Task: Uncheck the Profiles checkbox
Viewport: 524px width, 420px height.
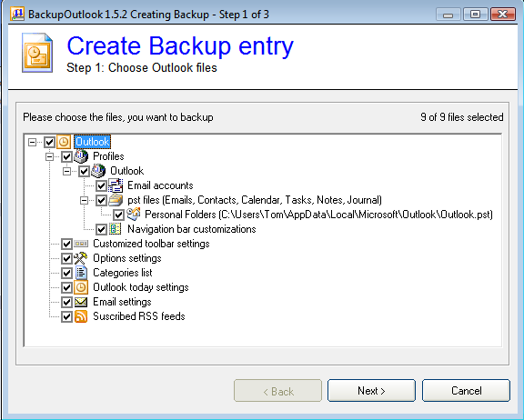Action: coord(66,156)
